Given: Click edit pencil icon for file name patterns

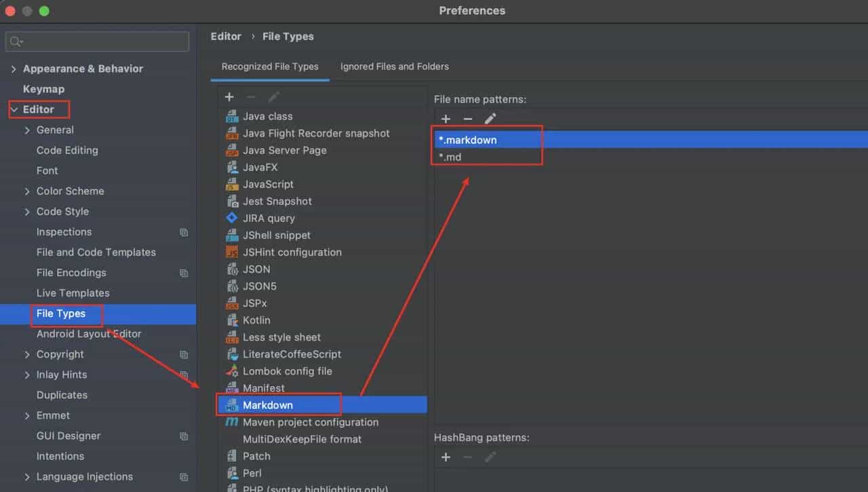Looking at the screenshot, I should pyautogui.click(x=490, y=119).
